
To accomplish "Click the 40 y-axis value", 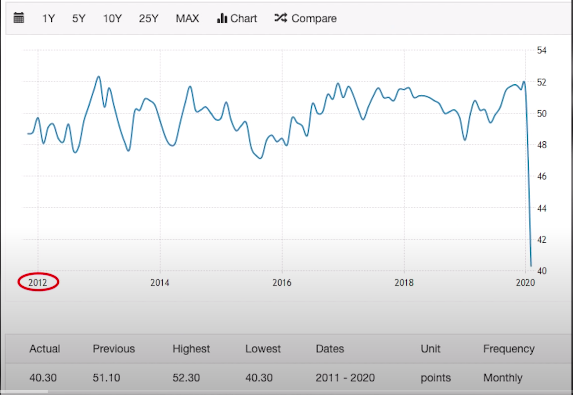I will pyautogui.click(x=542, y=271).
